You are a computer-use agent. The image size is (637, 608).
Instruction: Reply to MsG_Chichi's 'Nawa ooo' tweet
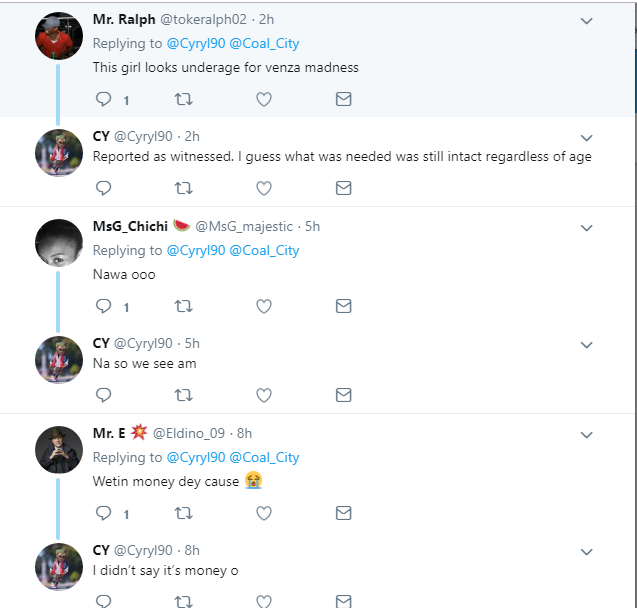coord(104,306)
